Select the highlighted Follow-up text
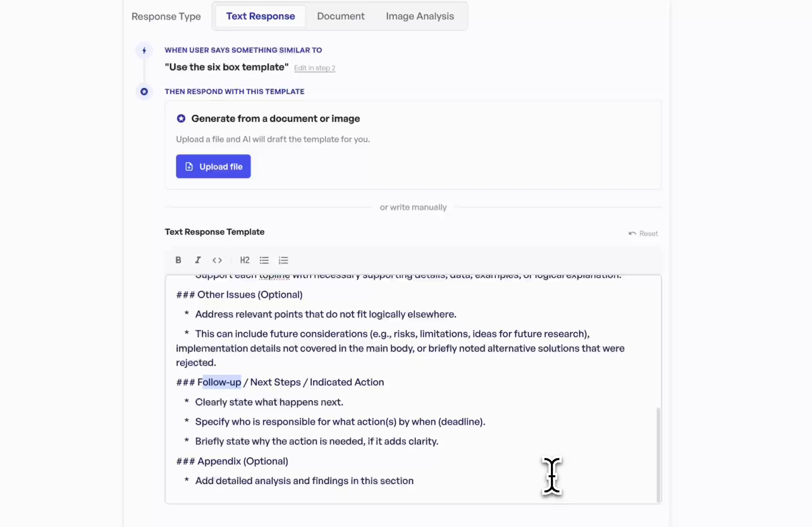Image resolution: width=812 pixels, height=527 pixels. (x=221, y=383)
